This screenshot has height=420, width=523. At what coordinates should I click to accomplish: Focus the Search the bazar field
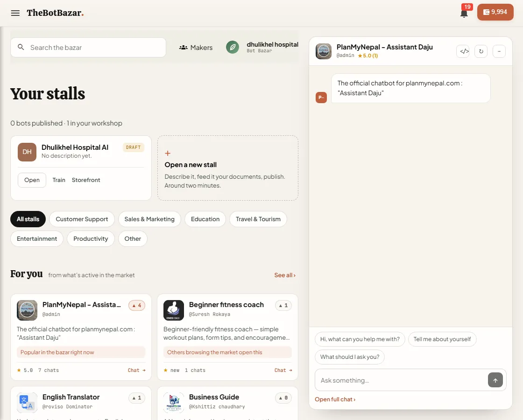tap(88, 47)
